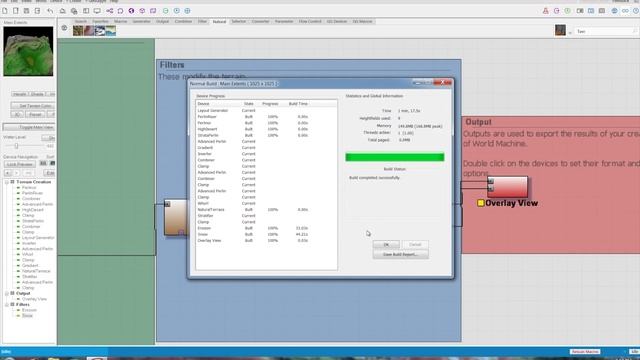Click the Reset view button
This screenshot has height=360, width=640.
pos(36,115)
